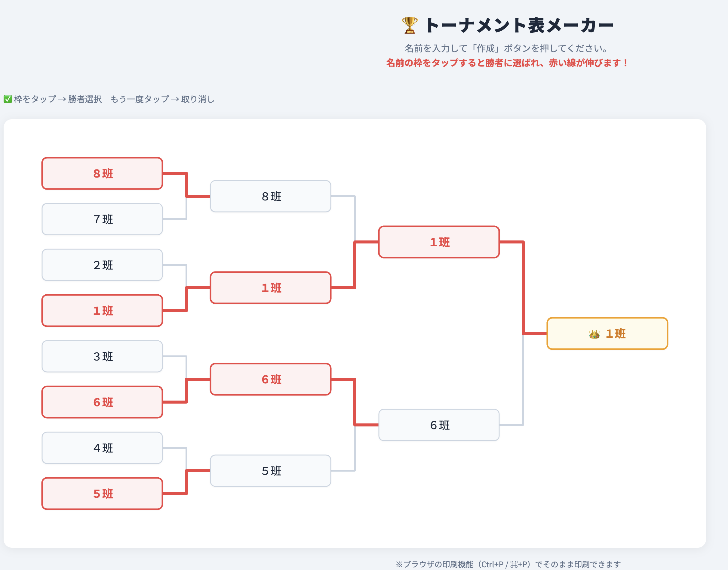Click the green checkmark icon above the bracket
Screen dimensions: 728x570
click(8, 99)
